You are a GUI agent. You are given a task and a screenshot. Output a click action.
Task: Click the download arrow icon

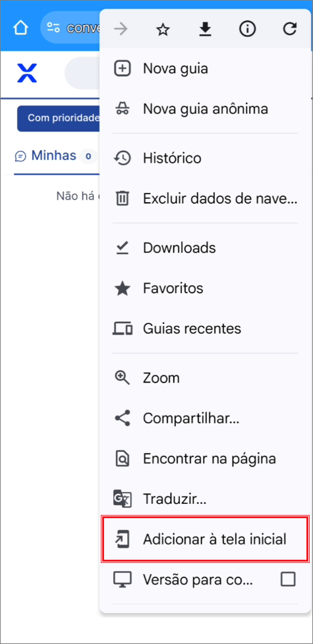[206, 29]
